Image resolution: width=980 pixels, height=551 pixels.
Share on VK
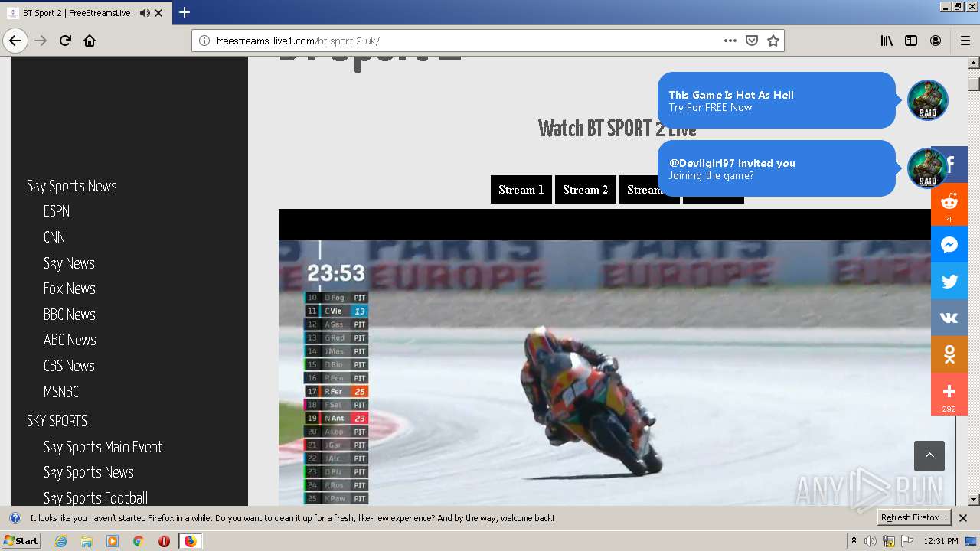(949, 318)
